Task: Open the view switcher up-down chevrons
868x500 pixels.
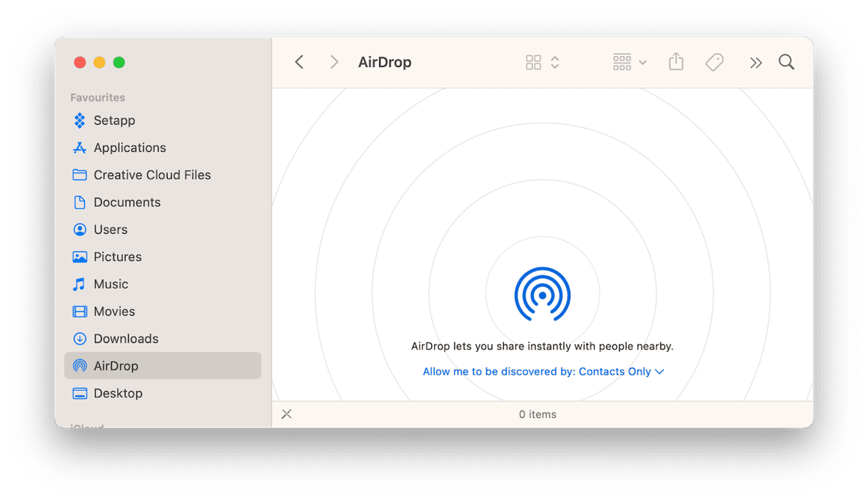Action: pyautogui.click(x=555, y=63)
